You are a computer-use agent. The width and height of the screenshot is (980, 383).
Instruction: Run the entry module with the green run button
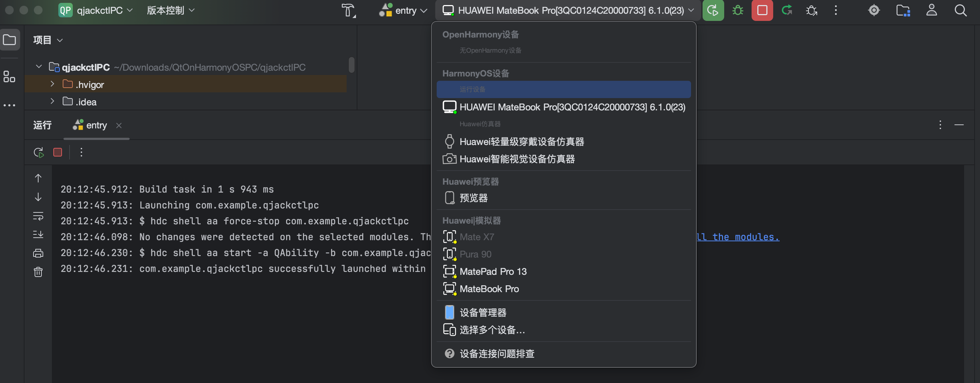coord(713,10)
